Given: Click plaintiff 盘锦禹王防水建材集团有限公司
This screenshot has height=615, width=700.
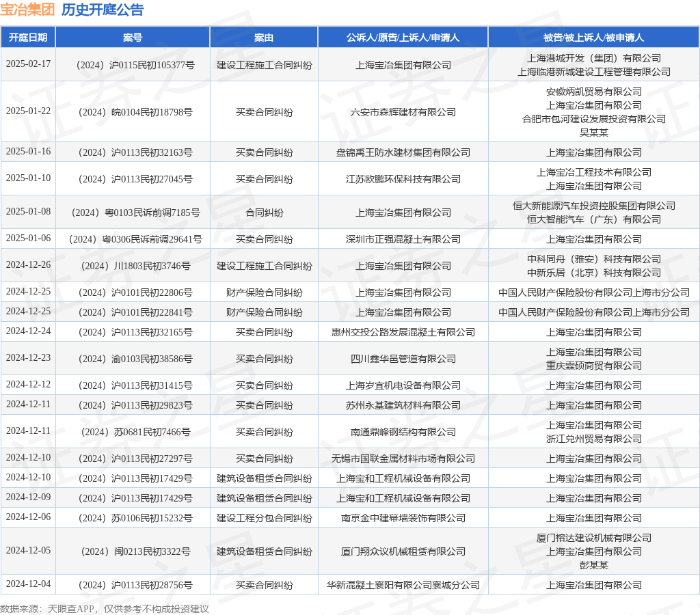Looking at the screenshot, I should (x=403, y=152).
